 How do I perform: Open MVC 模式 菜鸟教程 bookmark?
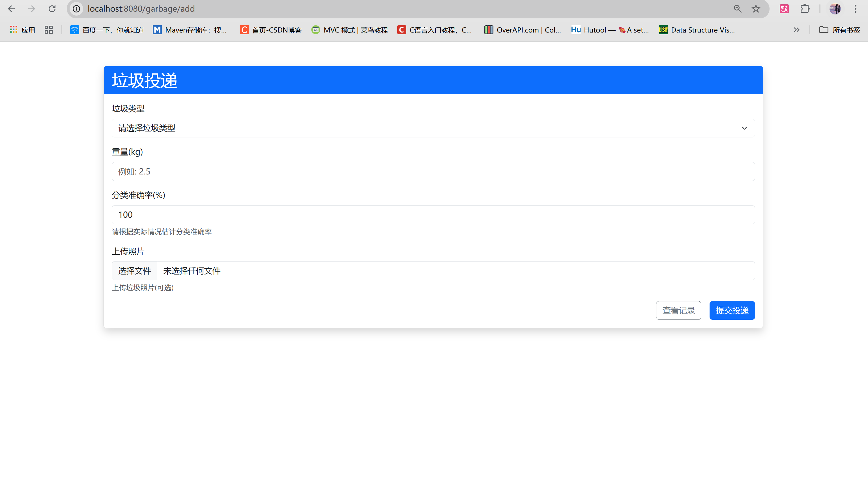point(349,30)
